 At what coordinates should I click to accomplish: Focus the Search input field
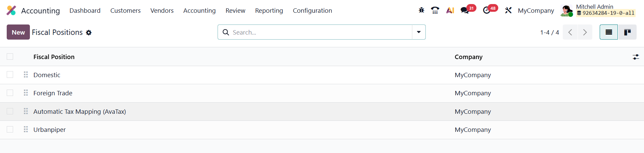pos(319,32)
